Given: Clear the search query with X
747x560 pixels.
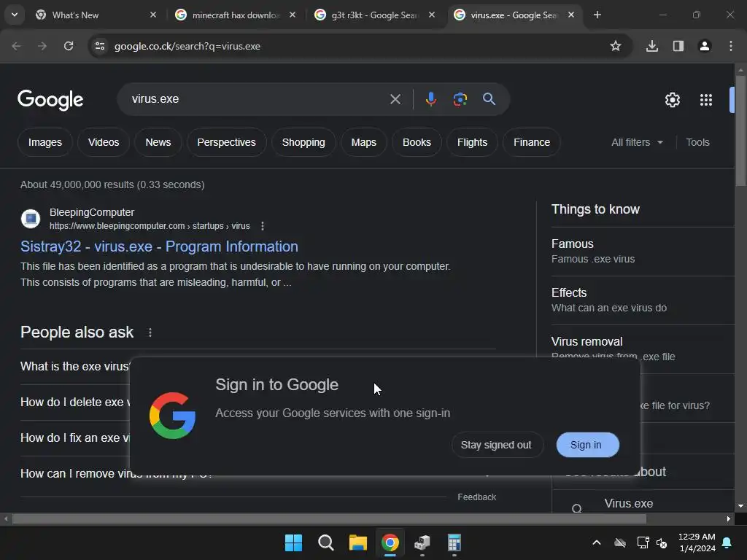Looking at the screenshot, I should click(x=395, y=99).
